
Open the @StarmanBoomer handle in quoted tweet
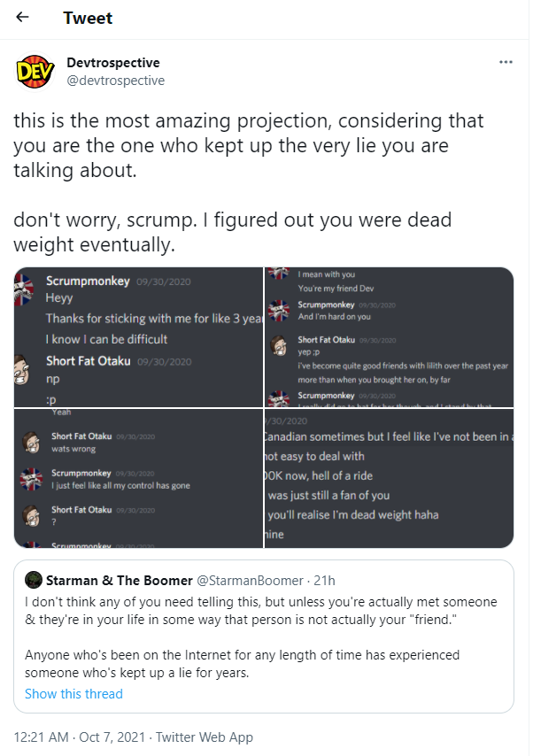pyautogui.click(x=250, y=581)
